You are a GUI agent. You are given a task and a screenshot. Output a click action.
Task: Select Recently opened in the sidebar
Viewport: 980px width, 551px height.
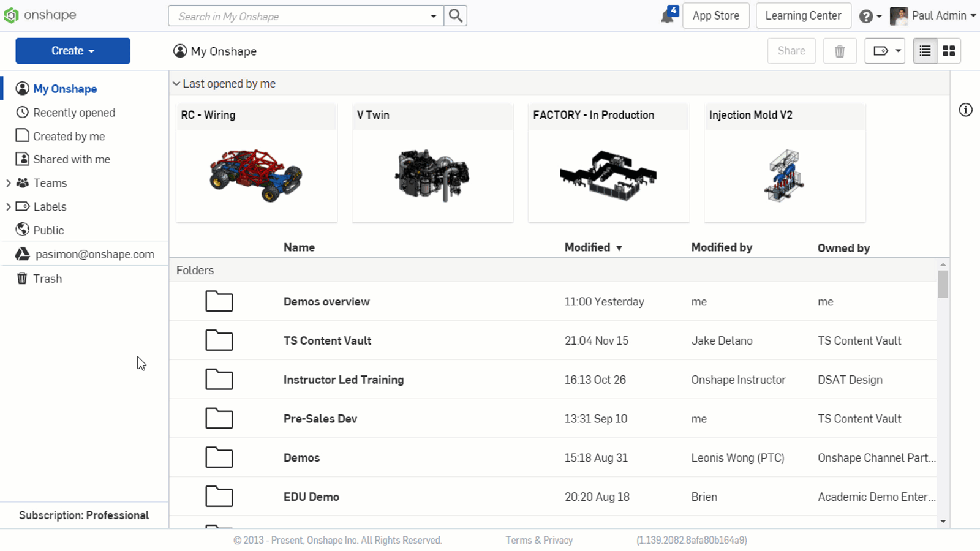point(73,112)
